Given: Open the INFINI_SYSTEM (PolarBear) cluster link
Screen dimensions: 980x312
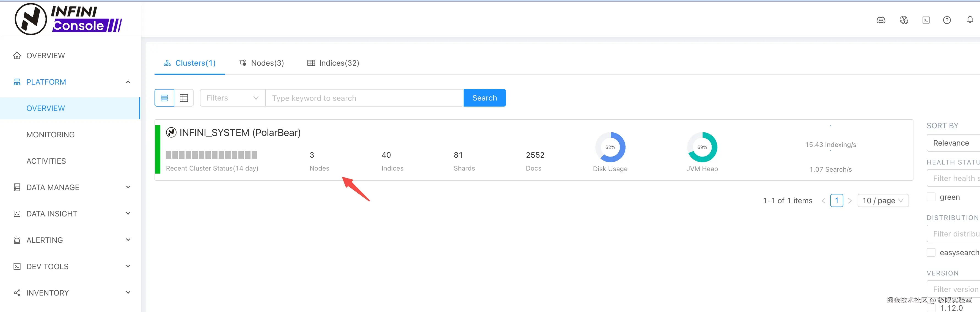Looking at the screenshot, I should click(x=240, y=133).
